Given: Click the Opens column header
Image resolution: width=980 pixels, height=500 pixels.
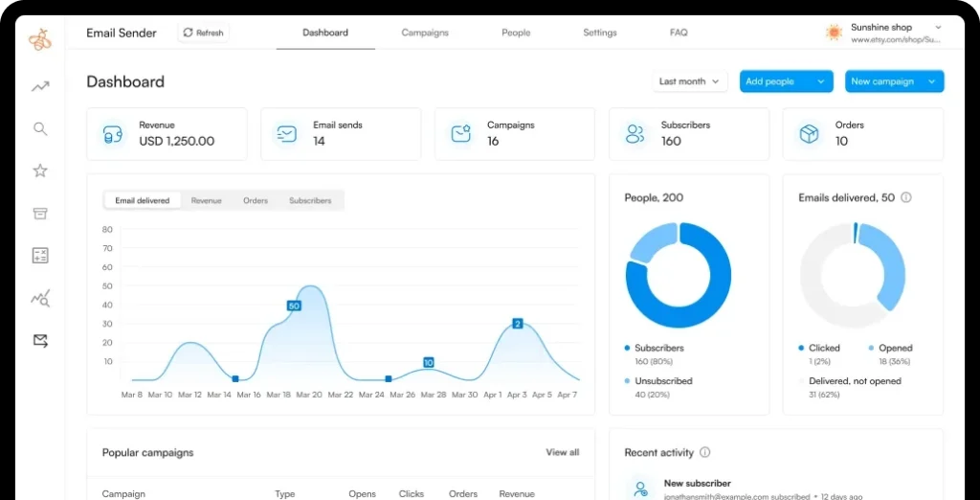Looking at the screenshot, I should 363,493.
